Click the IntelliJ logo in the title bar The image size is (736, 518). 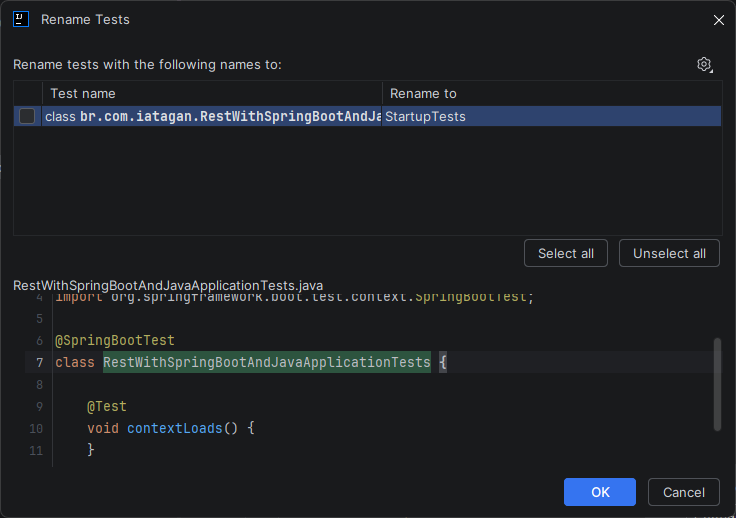(x=20, y=19)
